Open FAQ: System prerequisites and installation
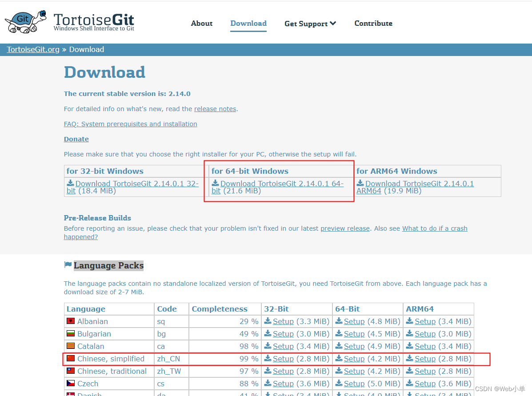532x396 pixels. 130,124
